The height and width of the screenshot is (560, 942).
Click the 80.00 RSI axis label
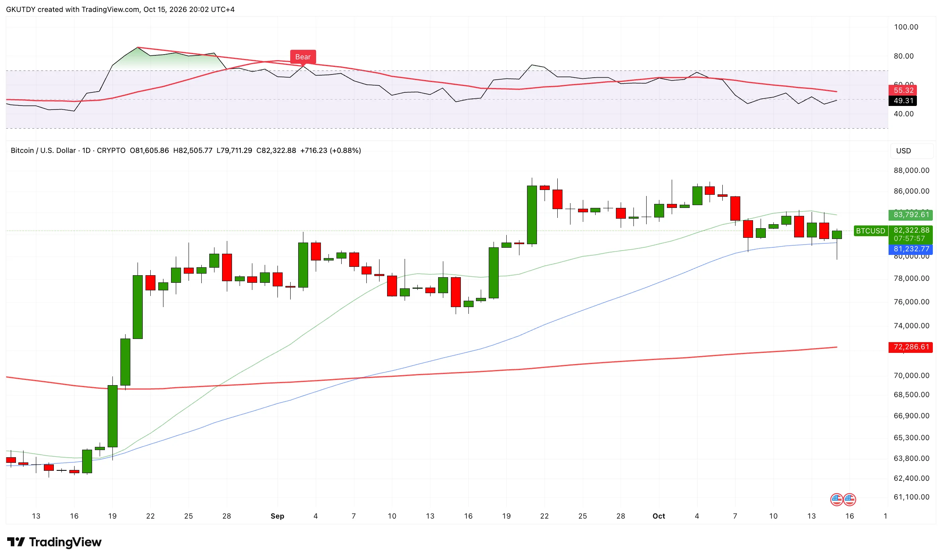(903, 56)
